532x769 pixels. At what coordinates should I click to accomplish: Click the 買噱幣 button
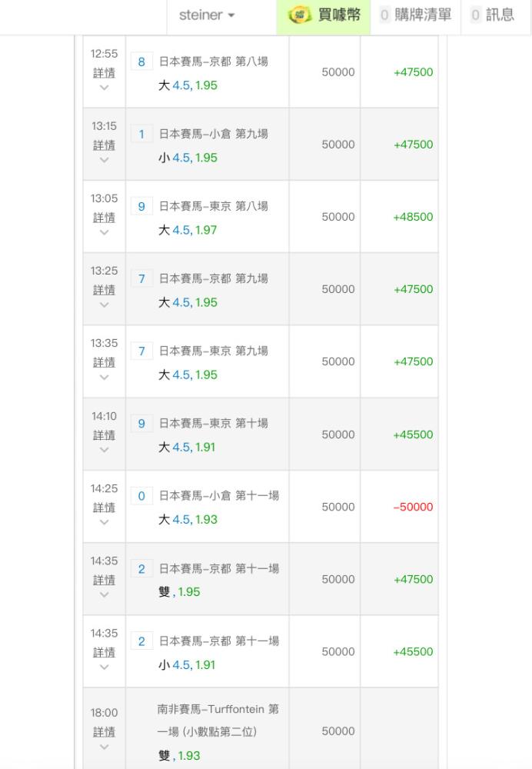(x=324, y=15)
